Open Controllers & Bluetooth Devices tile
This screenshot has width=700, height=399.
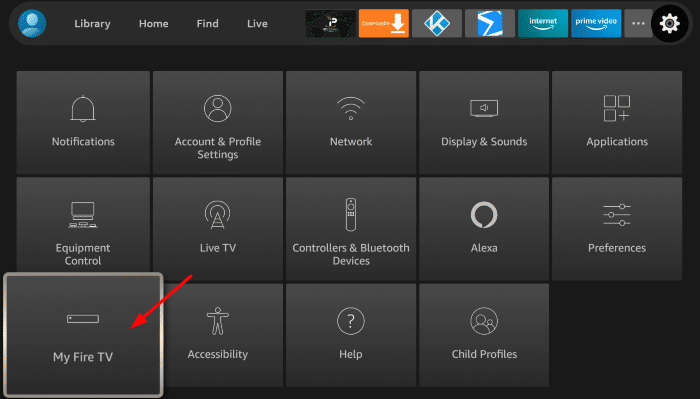point(351,229)
